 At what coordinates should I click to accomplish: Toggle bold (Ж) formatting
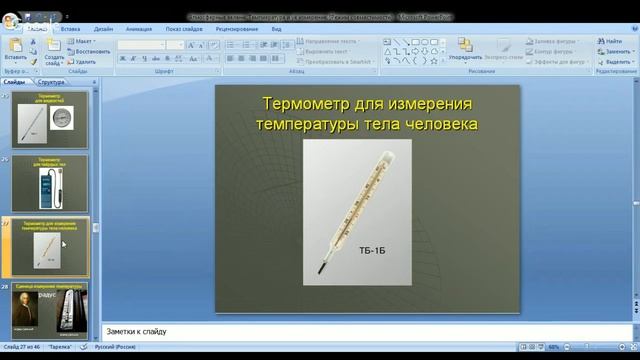click(x=122, y=59)
